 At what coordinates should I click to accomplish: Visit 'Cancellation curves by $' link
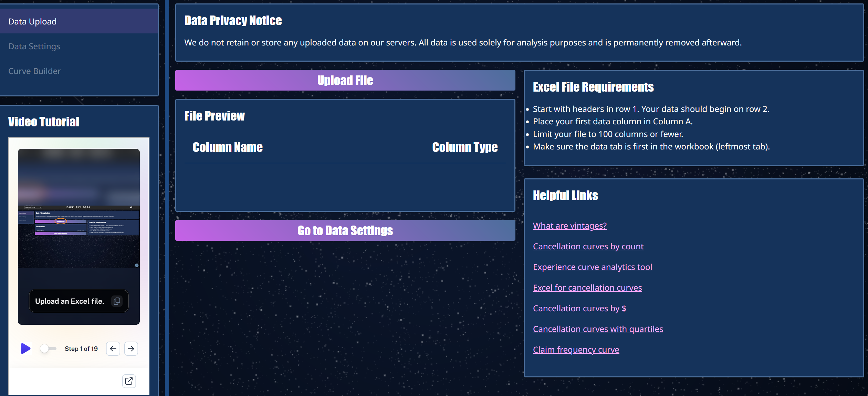(579, 308)
